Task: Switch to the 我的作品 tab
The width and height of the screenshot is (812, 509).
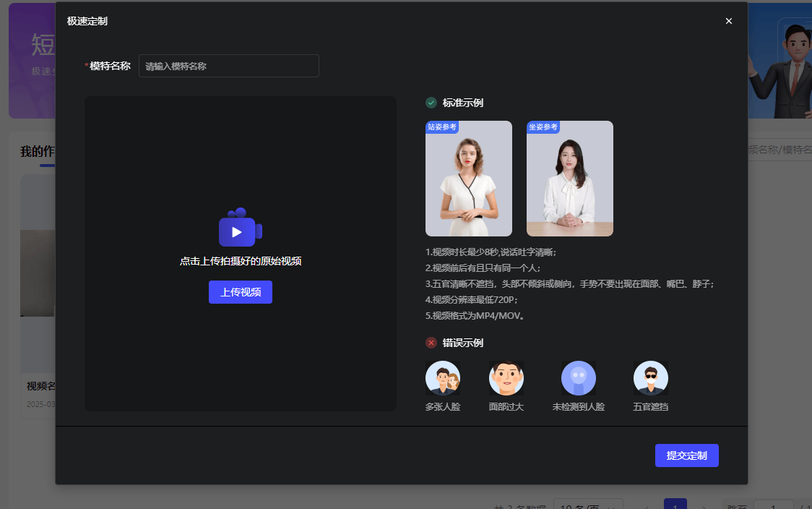Action: coord(38,152)
